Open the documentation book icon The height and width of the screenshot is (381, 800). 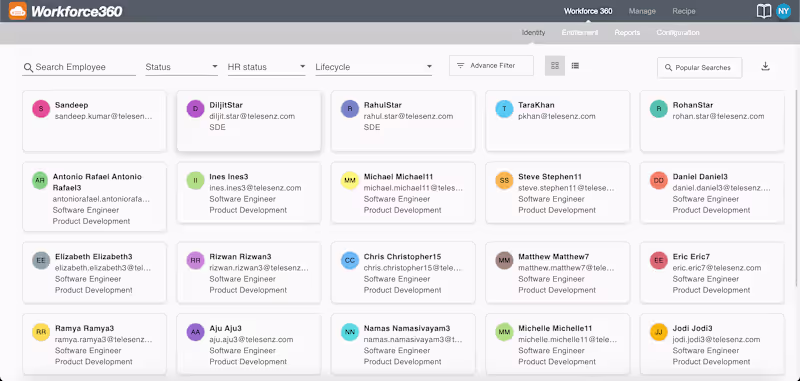pos(763,11)
